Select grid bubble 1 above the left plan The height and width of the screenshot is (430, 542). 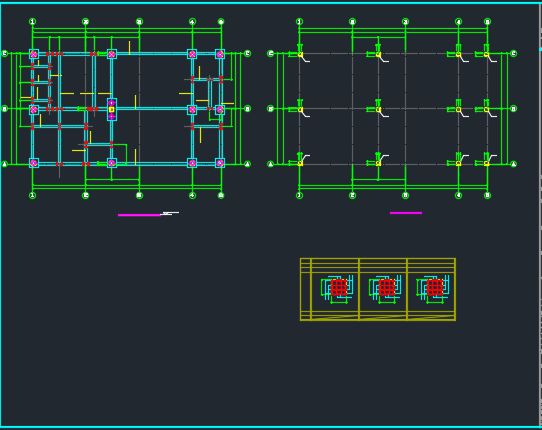click(32, 22)
